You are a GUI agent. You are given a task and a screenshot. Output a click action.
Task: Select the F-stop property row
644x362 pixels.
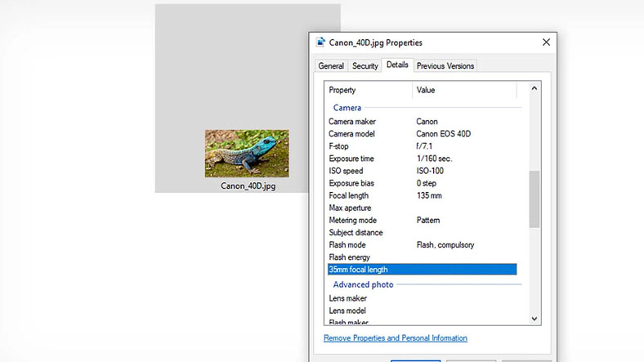[423, 146]
